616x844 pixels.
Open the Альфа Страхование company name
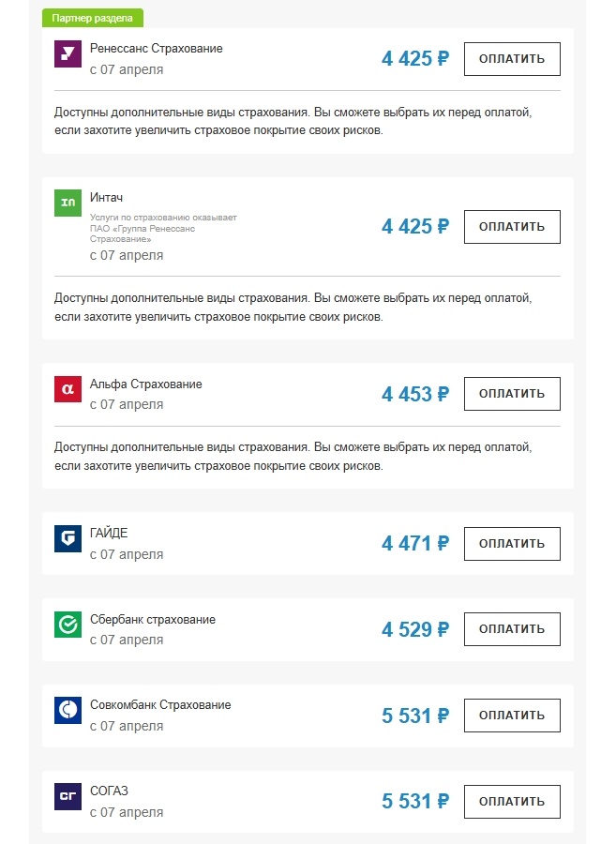click(x=145, y=384)
